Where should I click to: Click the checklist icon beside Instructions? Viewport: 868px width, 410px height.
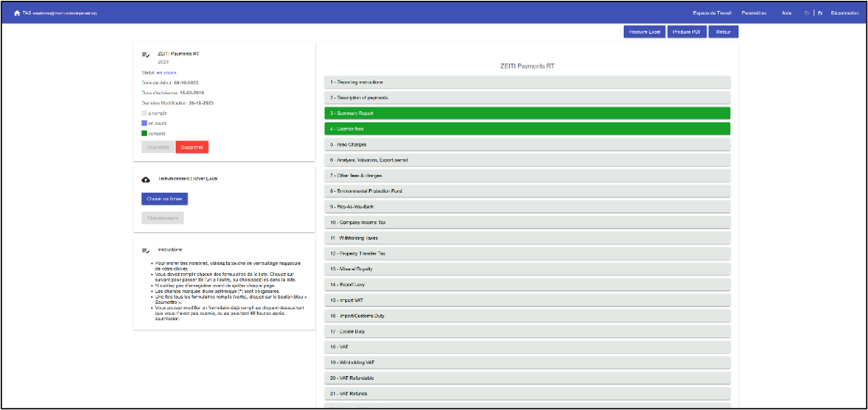point(146,251)
